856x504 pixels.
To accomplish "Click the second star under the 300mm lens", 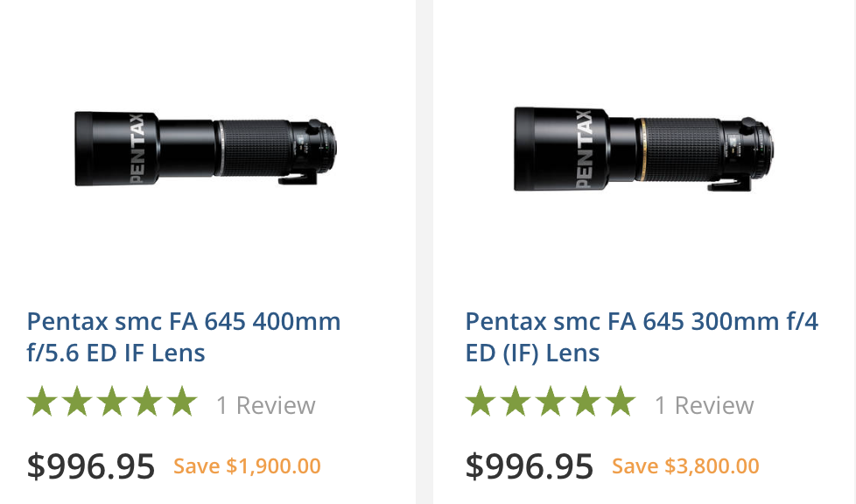I will 516,403.
